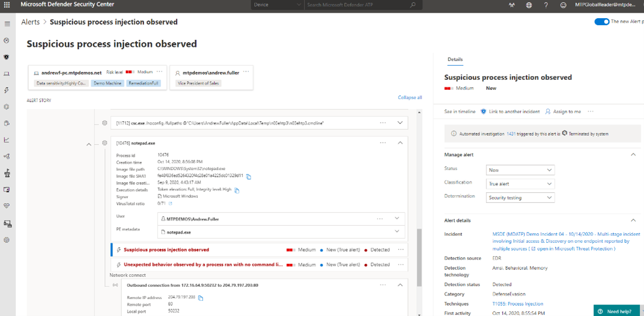Open automated investigation 1431 link
This screenshot has height=316, width=644.
pos(511,134)
